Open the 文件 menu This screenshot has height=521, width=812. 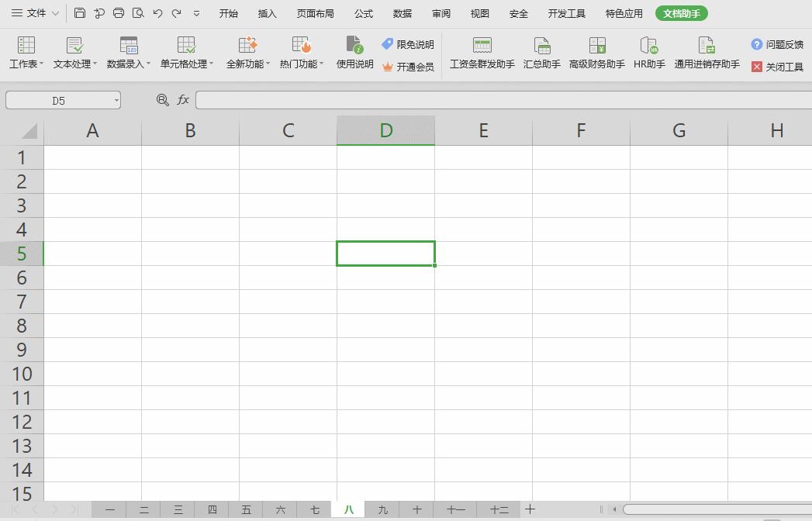(35, 13)
